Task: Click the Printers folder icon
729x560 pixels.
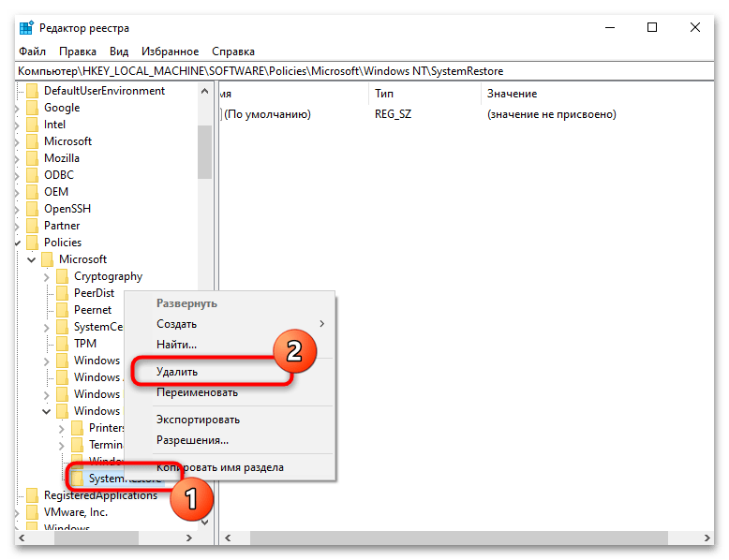Action: (x=77, y=428)
